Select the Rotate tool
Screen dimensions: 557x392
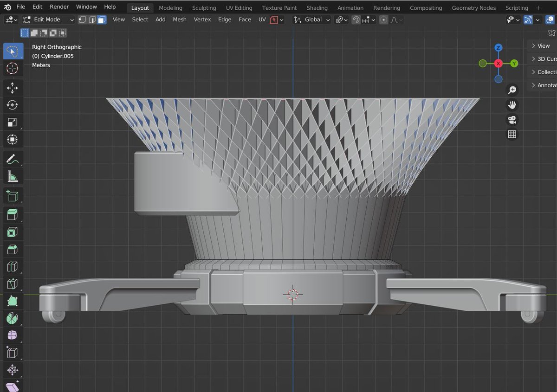click(x=13, y=105)
